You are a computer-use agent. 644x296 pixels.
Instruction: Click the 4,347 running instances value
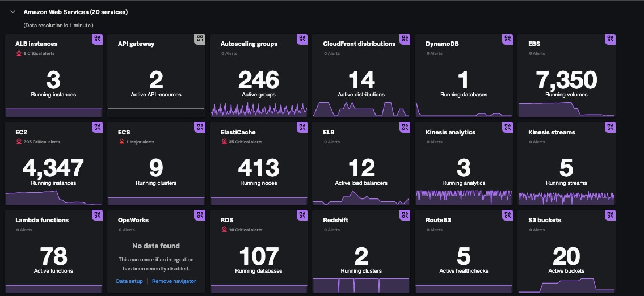53,167
